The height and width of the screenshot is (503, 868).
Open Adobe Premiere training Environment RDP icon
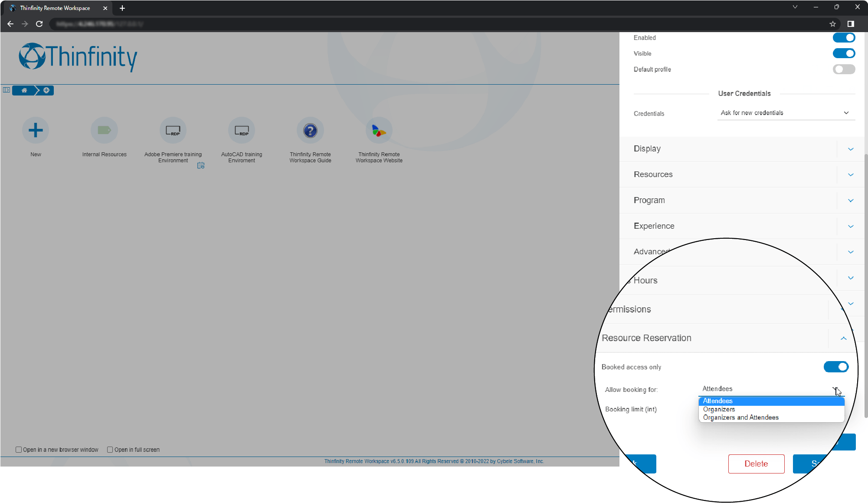tap(173, 130)
